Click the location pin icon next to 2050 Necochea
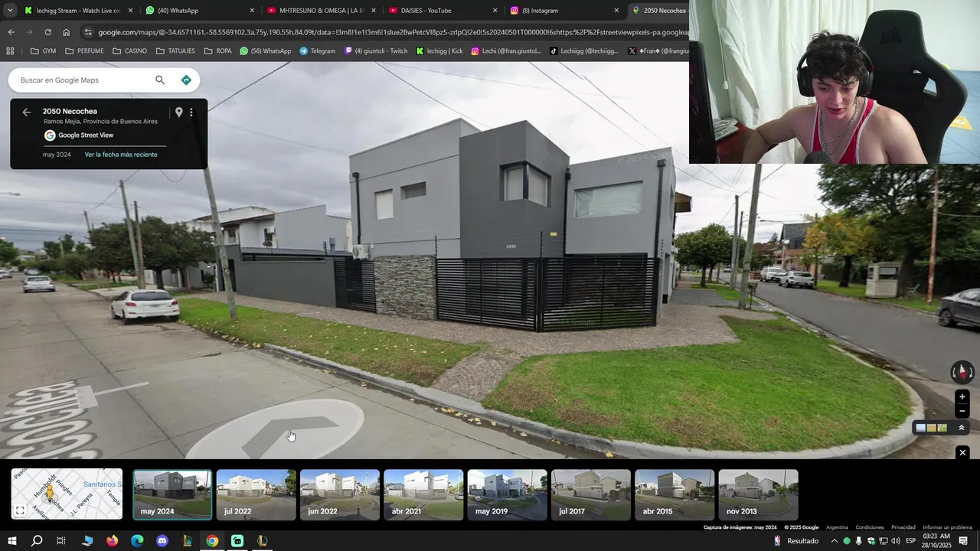This screenshot has height=551, width=980. [x=178, y=112]
